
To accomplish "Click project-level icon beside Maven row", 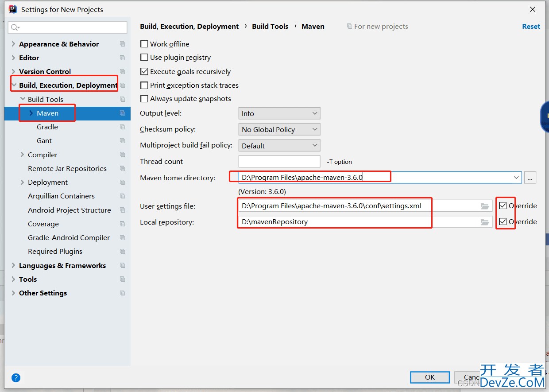I will coord(123,113).
